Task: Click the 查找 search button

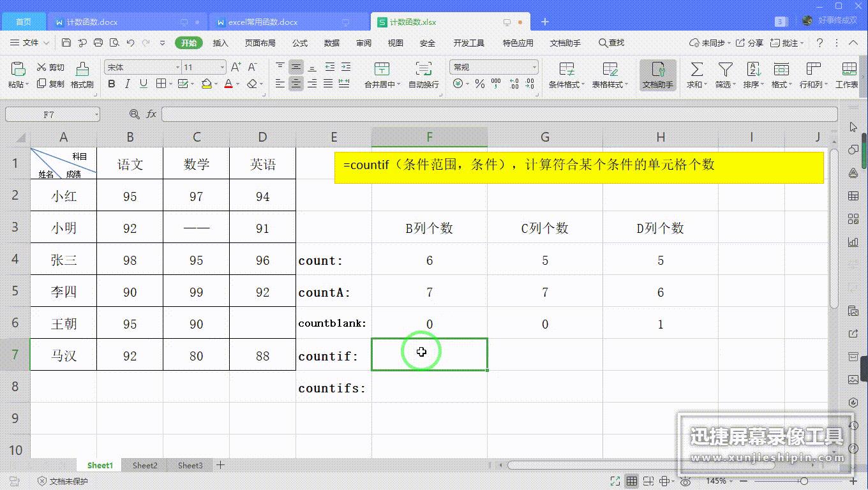Action: click(611, 43)
